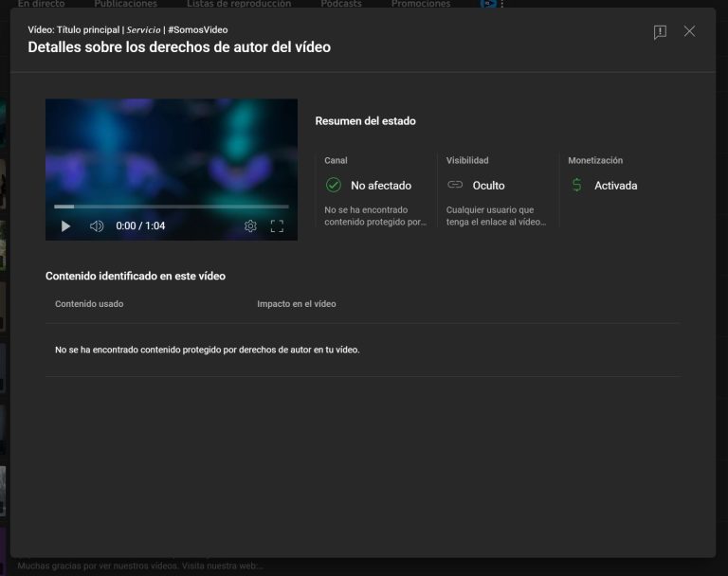Open video player settings gear
Image resolution: width=728 pixels, height=576 pixels.
[x=250, y=226]
